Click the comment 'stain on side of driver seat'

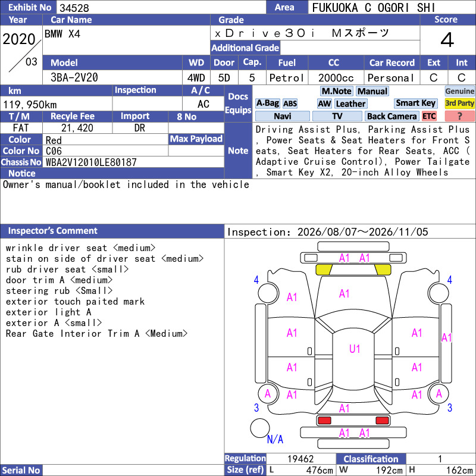pyautogui.click(x=105, y=259)
